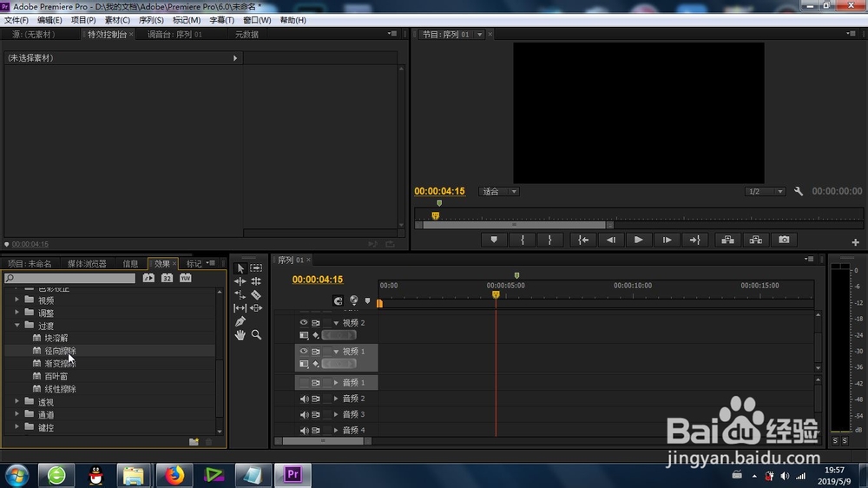Select the Ripple Edit tool
Viewport: 868px width, 488px height.
(x=240, y=281)
